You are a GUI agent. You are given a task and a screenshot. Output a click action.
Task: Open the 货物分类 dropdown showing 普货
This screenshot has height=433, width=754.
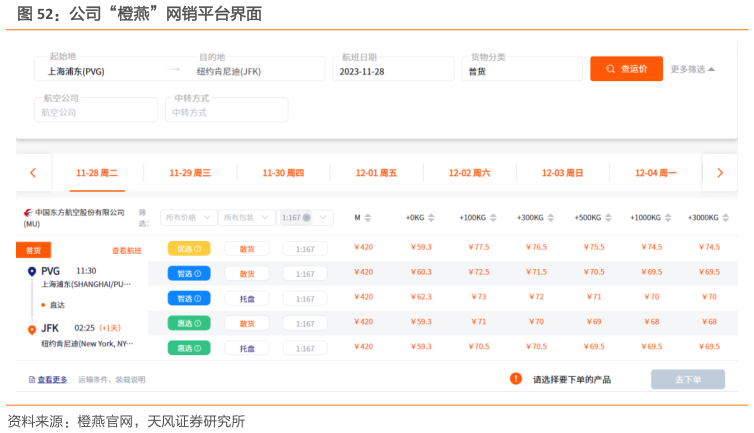point(522,69)
